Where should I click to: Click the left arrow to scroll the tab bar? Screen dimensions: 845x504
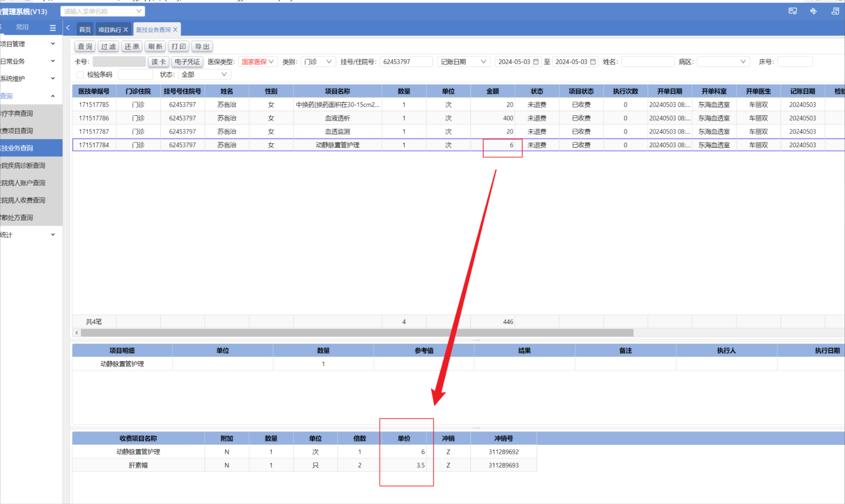click(68, 28)
